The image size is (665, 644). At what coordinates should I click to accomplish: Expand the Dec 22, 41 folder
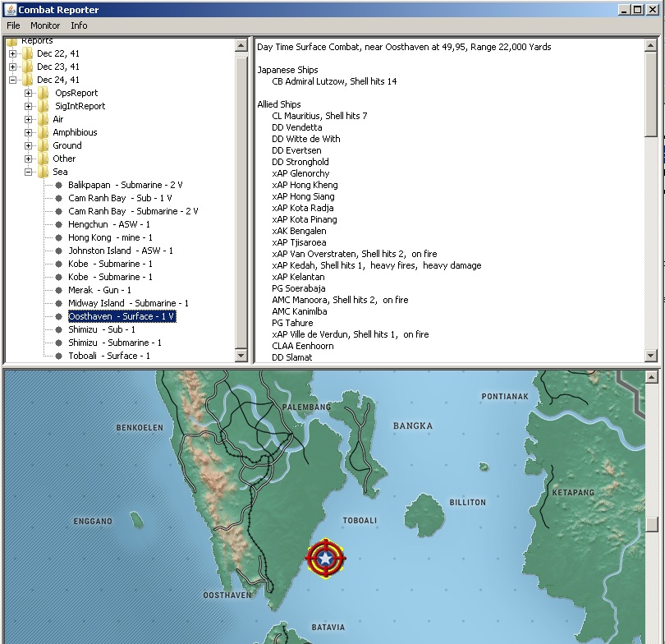(12, 54)
